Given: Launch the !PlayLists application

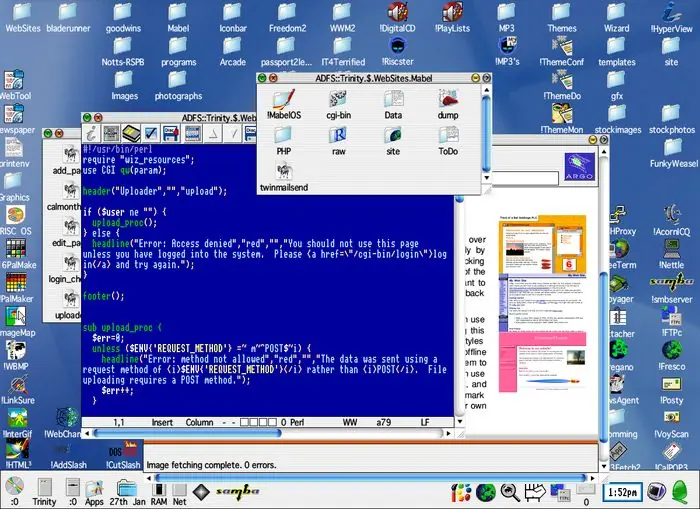Looking at the screenshot, I should [x=452, y=17].
